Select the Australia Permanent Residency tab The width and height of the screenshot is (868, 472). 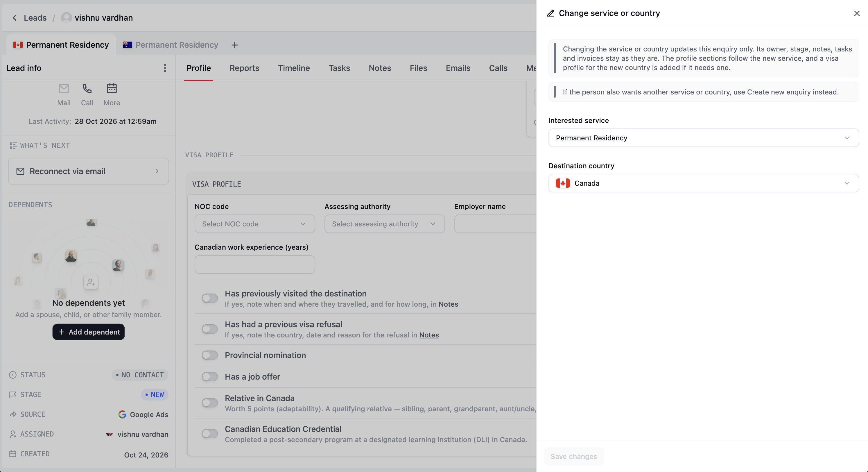click(171, 45)
